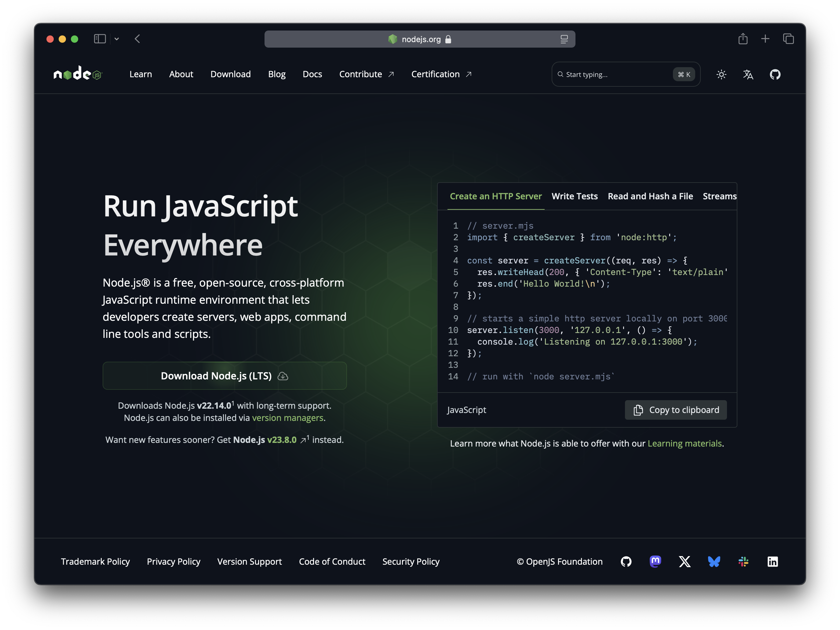Viewport: 840px width, 630px height.
Task: Open the Learn menu item
Action: [141, 74]
